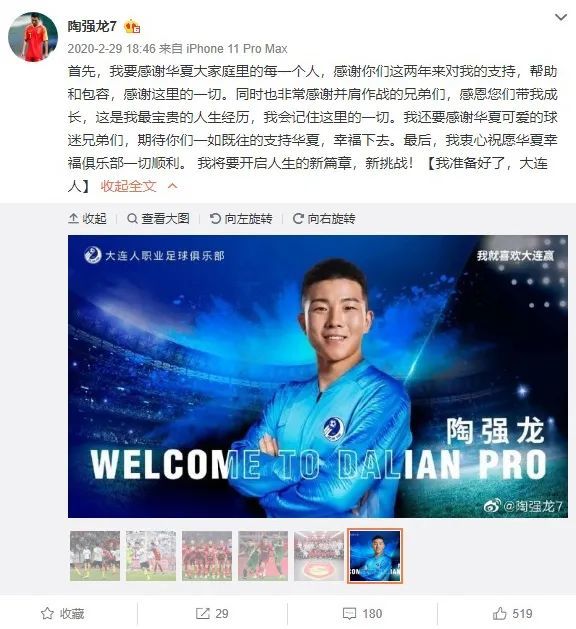Repost via the share icon showing 29
The image size is (576, 629).
(212, 613)
